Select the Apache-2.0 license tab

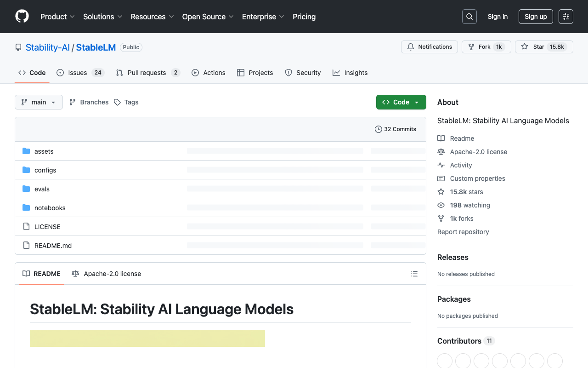click(x=107, y=274)
